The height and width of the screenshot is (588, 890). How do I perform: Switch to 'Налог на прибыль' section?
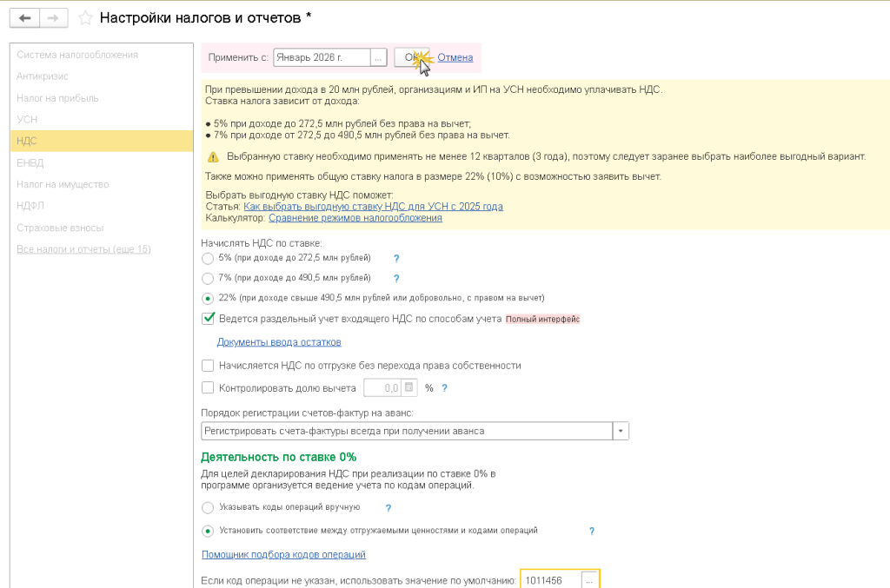(x=57, y=98)
